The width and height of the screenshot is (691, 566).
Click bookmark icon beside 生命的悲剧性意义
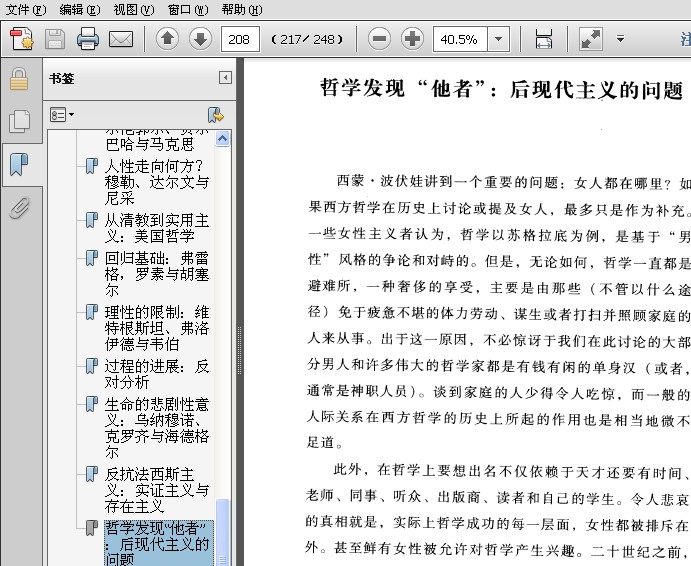click(x=91, y=404)
